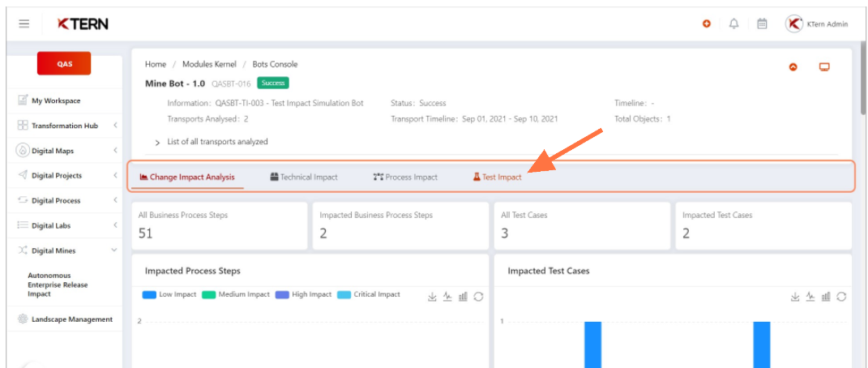Click the Landscape Management gear icon

click(x=23, y=319)
